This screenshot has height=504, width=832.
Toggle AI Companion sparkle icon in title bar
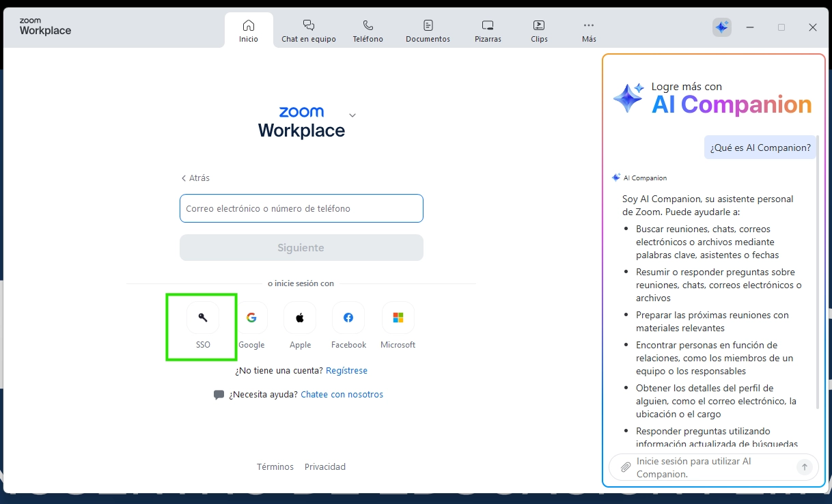click(721, 27)
